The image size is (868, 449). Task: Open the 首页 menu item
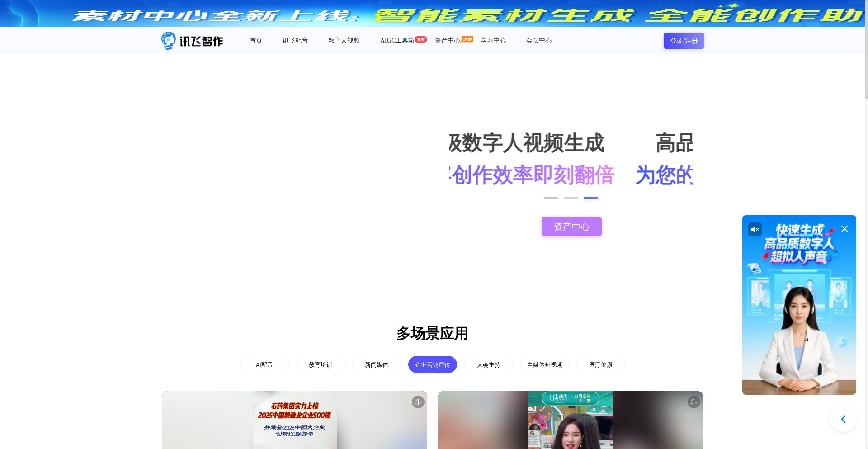coord(256,41)
